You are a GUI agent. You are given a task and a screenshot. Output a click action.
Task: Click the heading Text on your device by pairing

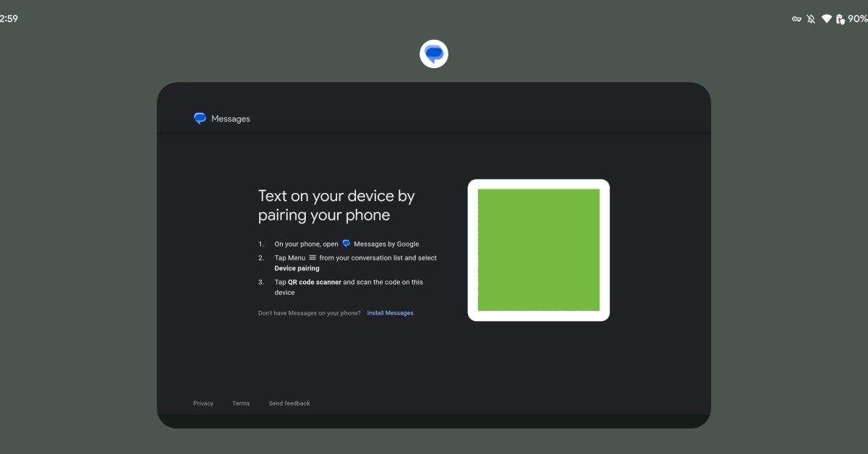click(x=336, y=205)
